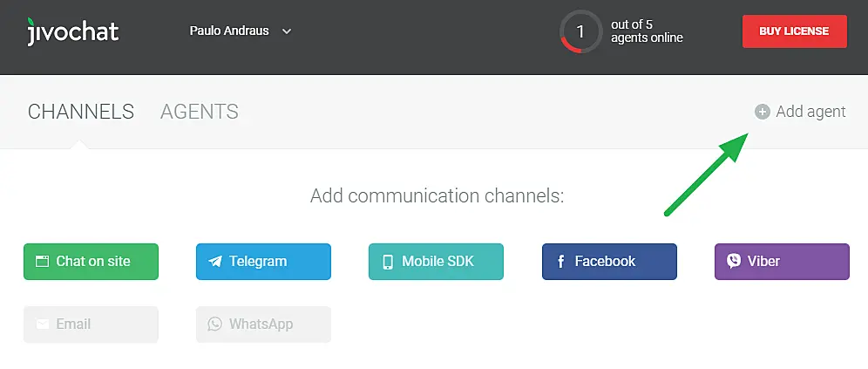Select the Viber channel button
The height and width of the screenshot is (369, 868).
(x=782, y=261)
